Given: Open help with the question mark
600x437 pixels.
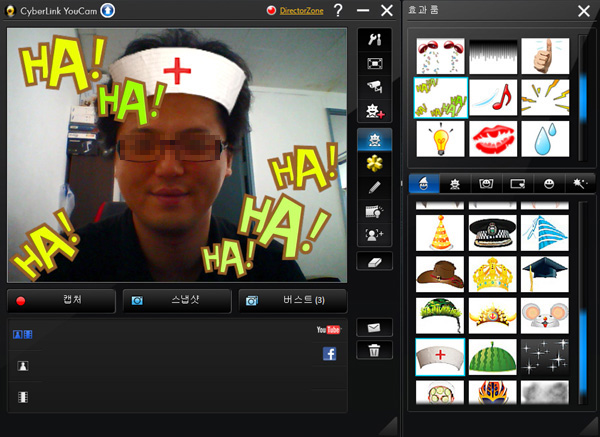Looking at the screenshot, I should (x=338, y=10).
